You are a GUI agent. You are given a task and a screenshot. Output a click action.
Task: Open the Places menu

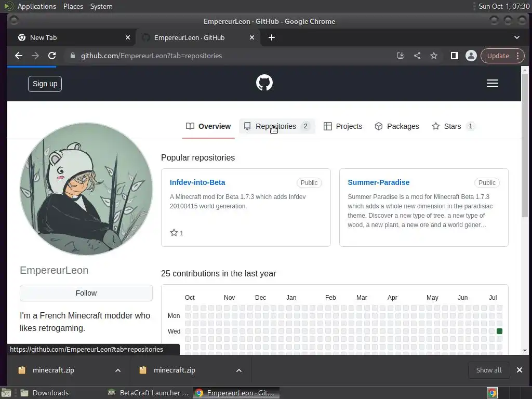(73, 6)
